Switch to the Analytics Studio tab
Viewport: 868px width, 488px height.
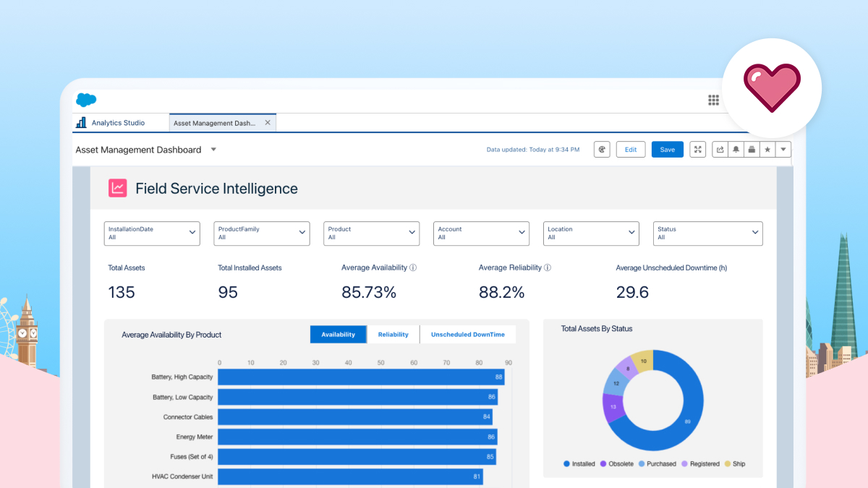[119, 122]
